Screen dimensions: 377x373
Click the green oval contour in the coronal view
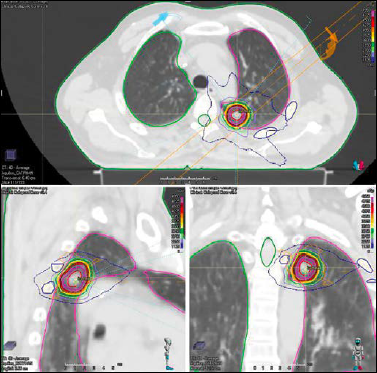(x=268, y=252)
